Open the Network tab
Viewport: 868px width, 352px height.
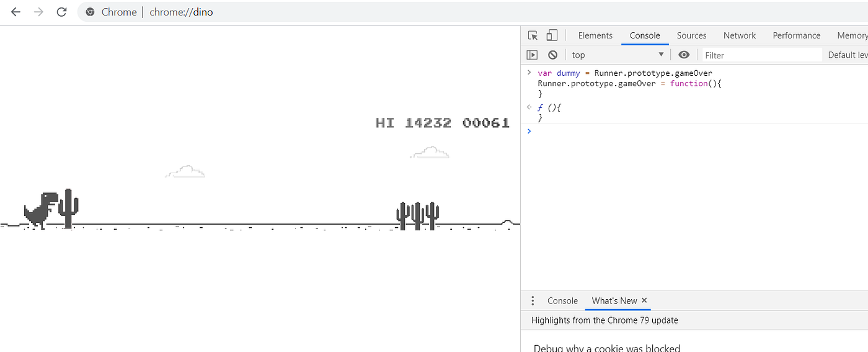pos(739,35)
